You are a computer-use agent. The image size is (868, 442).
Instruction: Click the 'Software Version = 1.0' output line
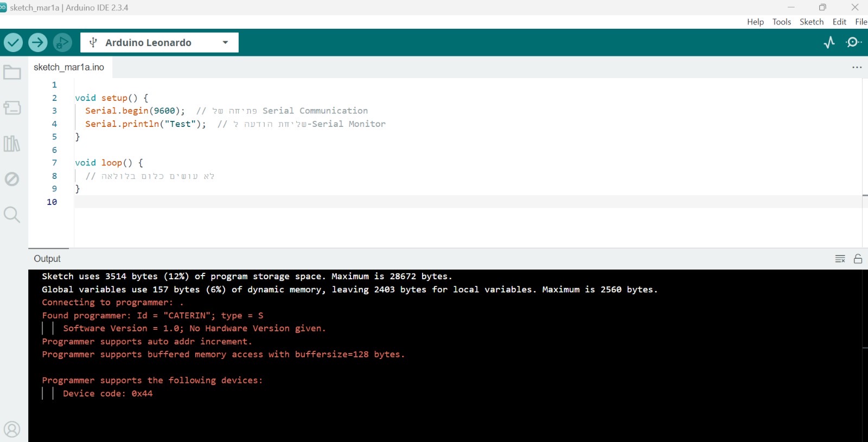tap(194, 329)
